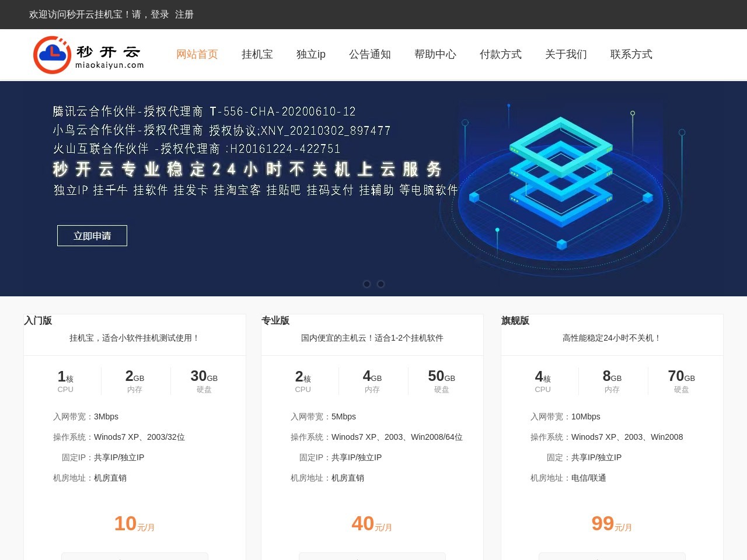The width and height of the screenshot is (747, 560).
Task: Click the 99元/月 price
Action: (x=612, y=524)
